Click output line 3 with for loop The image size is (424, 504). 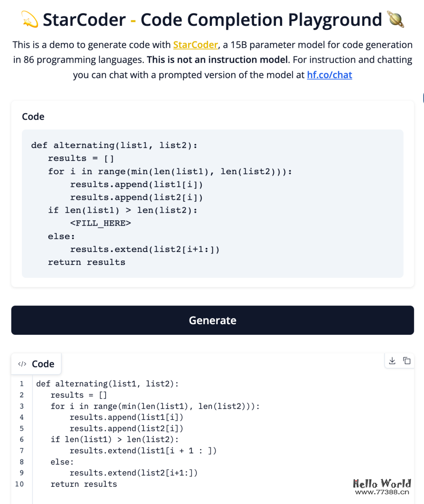(x=155, y=406)
